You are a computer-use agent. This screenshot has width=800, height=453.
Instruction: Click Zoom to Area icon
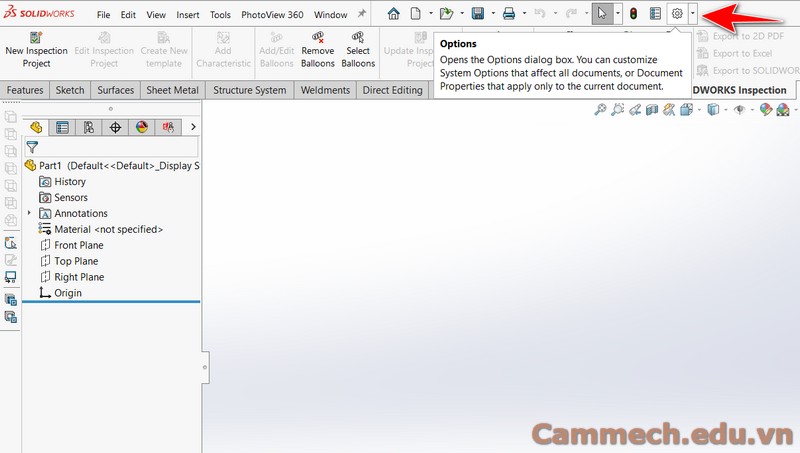617,109
